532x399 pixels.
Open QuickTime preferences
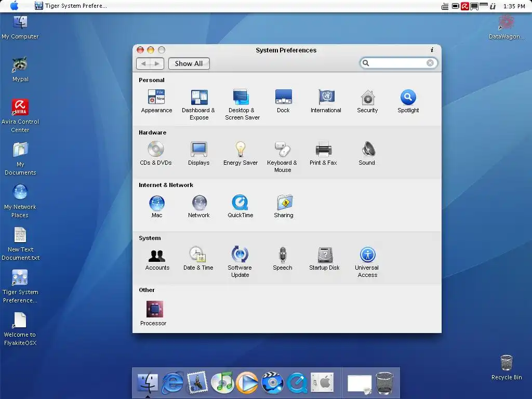pyautogui.click(x=240, y=207)
